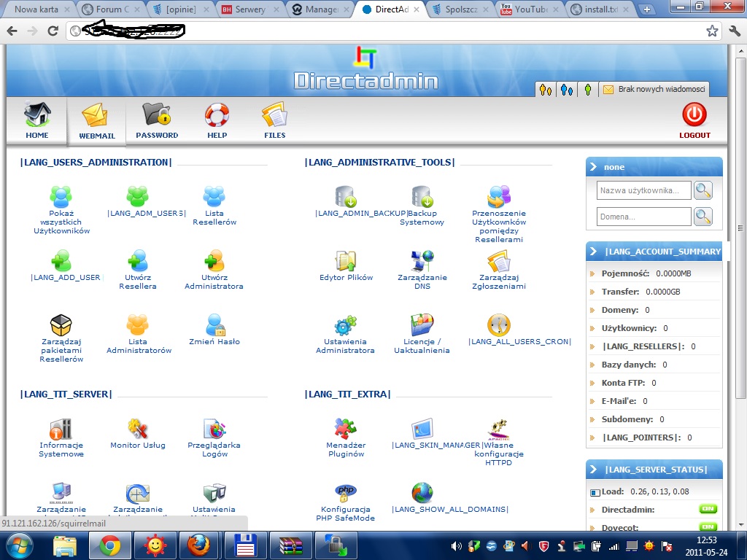Open the Chrome wrench menu
Screen dimensions: 747x560
pos(735,31)
